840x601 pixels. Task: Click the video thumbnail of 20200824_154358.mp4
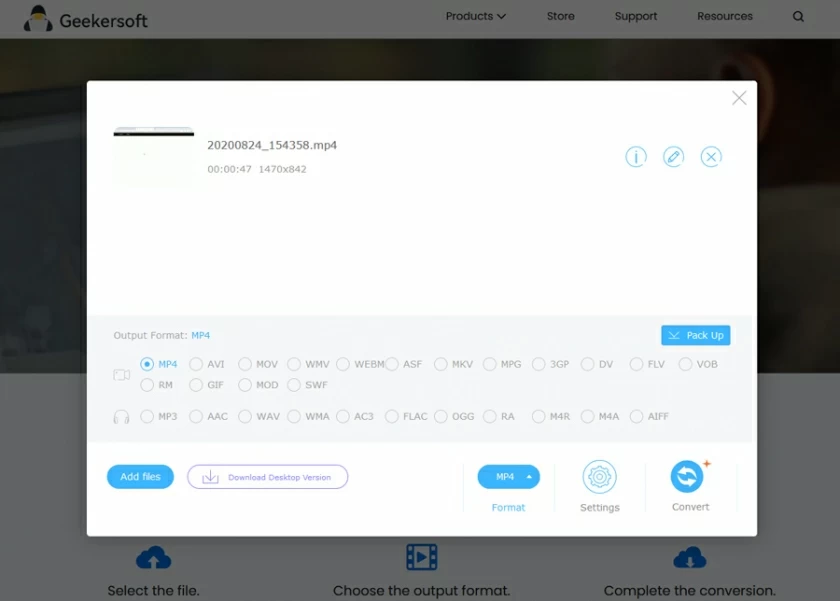coord(154,156)
